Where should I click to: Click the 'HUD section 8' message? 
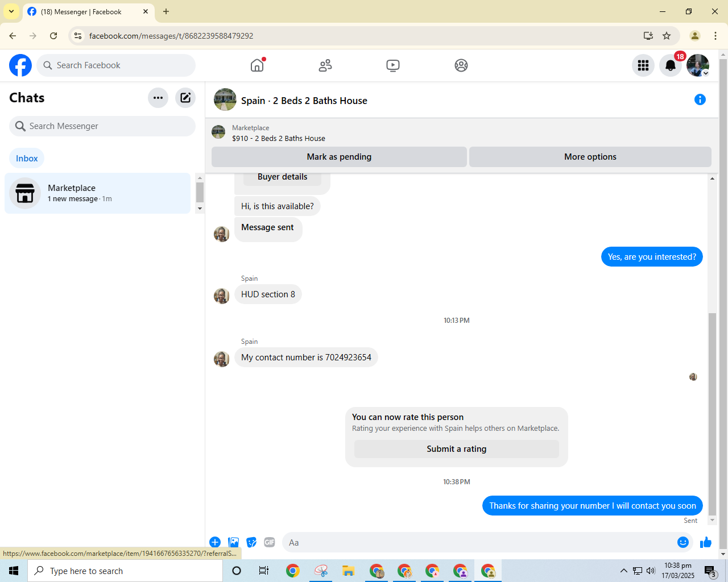(268, 294)
